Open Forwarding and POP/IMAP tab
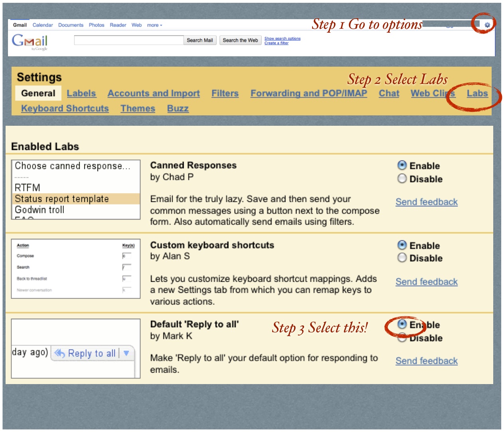The height and width of the screenshot is (432, 504). click(309, 93)
